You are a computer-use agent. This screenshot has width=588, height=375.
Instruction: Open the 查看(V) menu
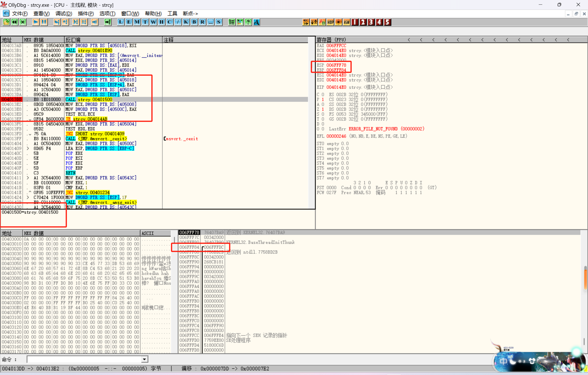[42, 14]
